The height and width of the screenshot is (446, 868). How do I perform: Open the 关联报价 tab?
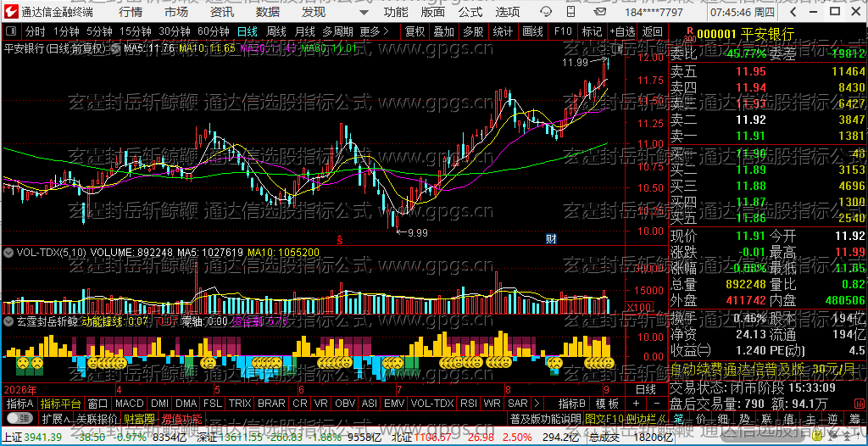[97, 417]
